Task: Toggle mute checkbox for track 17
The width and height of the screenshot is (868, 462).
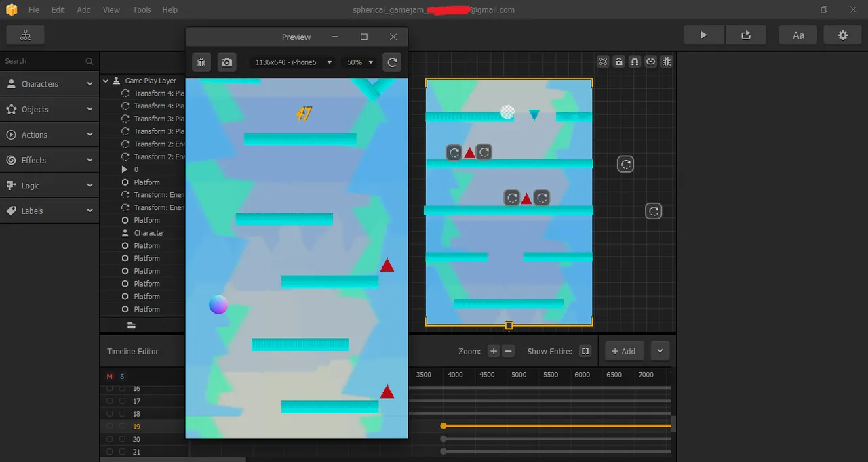Action: 110,401
